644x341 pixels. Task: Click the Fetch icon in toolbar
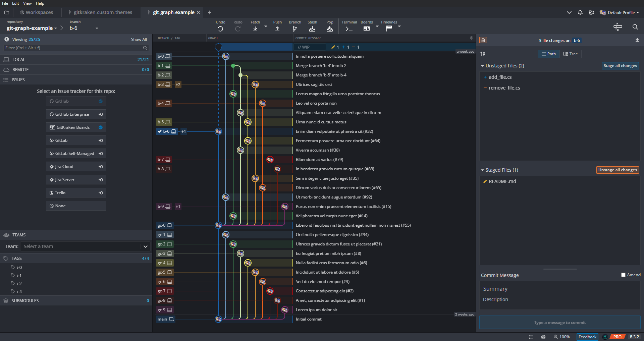[x=255, y=29]
